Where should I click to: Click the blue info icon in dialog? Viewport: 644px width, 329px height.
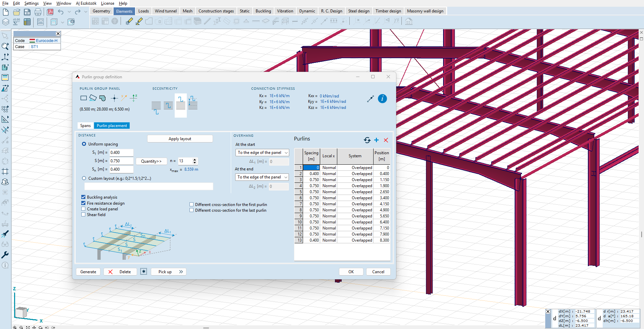pos(382,98)
